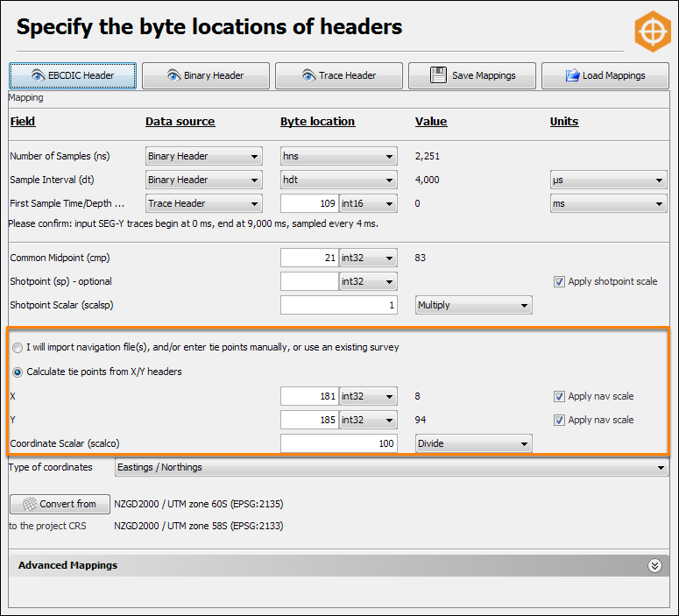The height and width of the screenshot is (616, 679).
Task: Open Sample Interval data source dropdown
Action: [204, 180]
